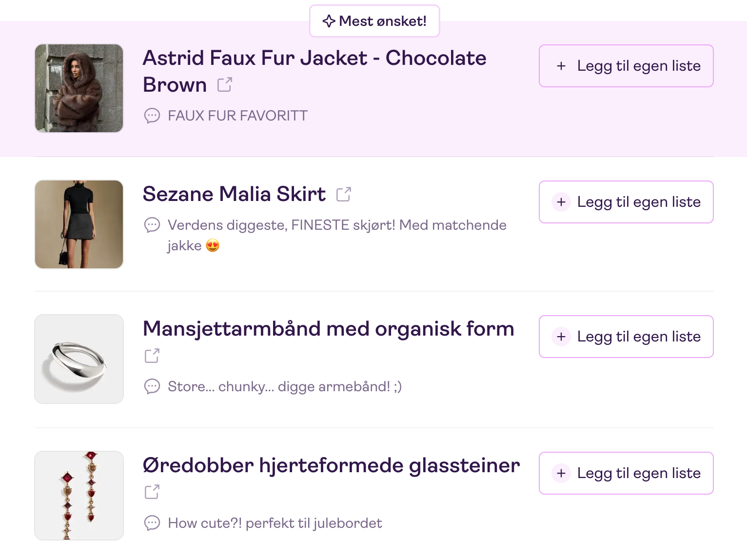Click comment bubble icon beside Verdens diggeste note

coord(152,225)
